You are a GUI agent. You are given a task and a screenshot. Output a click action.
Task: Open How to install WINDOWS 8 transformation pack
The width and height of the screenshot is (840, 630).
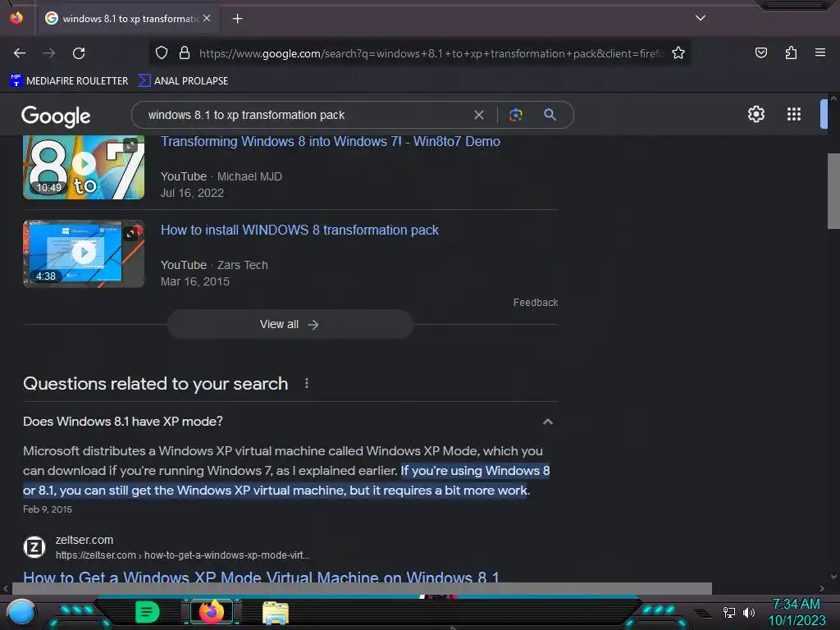299,230
